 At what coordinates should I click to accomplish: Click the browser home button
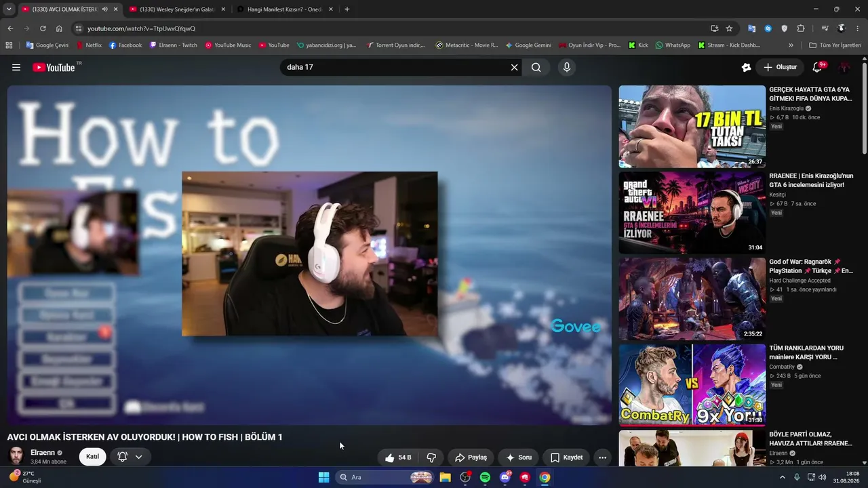[x=59, y=28]
